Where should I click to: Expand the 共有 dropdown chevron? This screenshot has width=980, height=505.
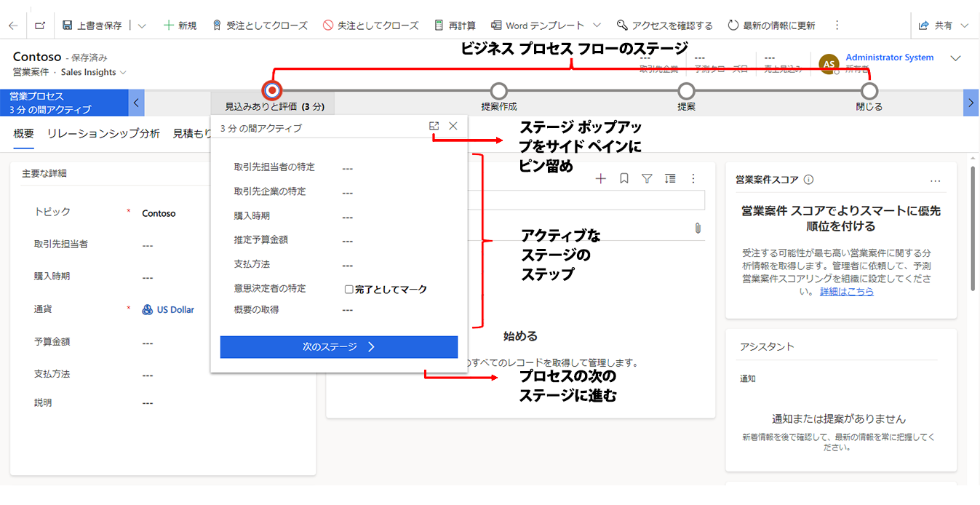(965, 25)
